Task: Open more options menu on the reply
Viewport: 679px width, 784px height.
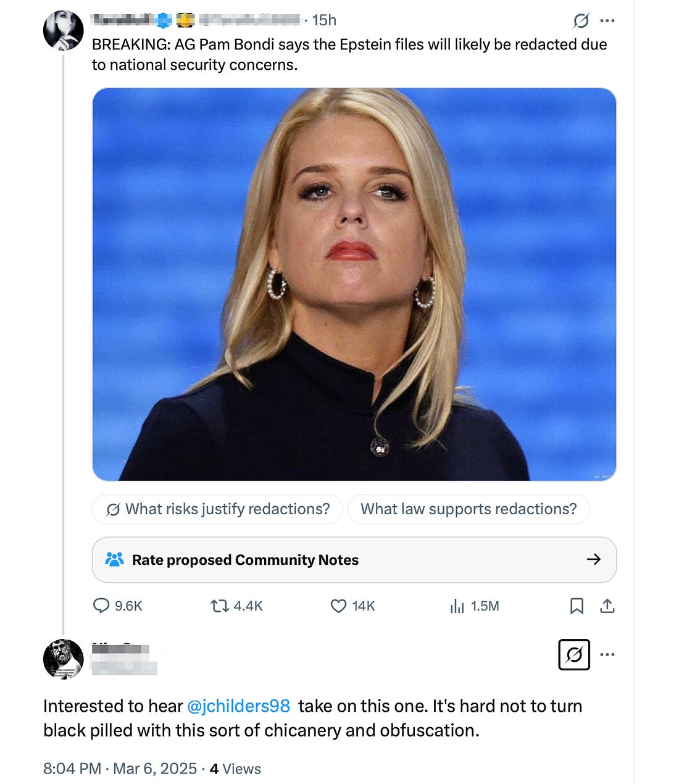Action: coord(607,654)
